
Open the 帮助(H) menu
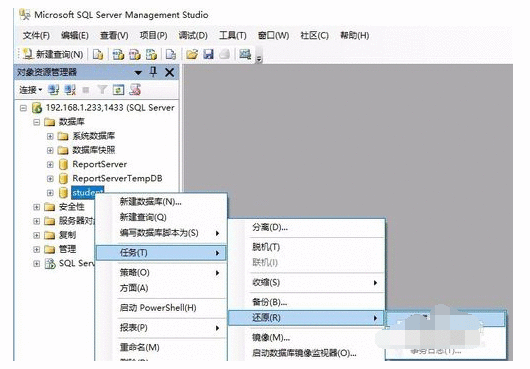tap(355, 35)
